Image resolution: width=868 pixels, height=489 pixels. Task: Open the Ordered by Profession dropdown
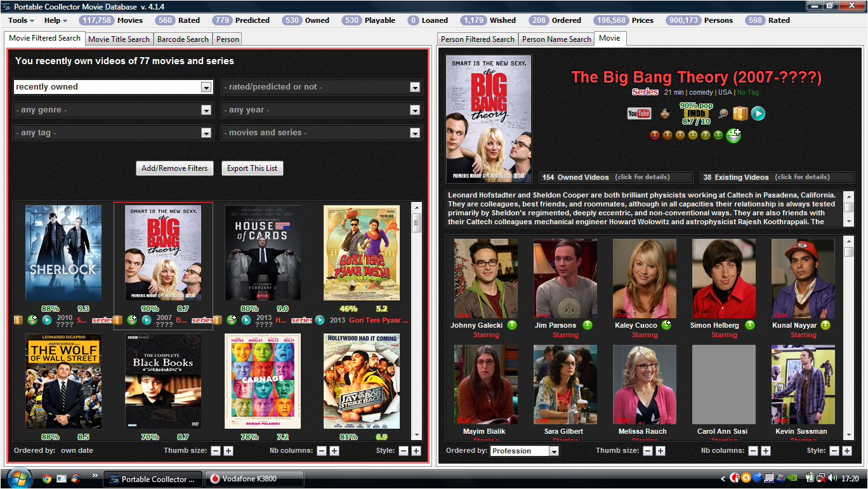click(554, 451)
